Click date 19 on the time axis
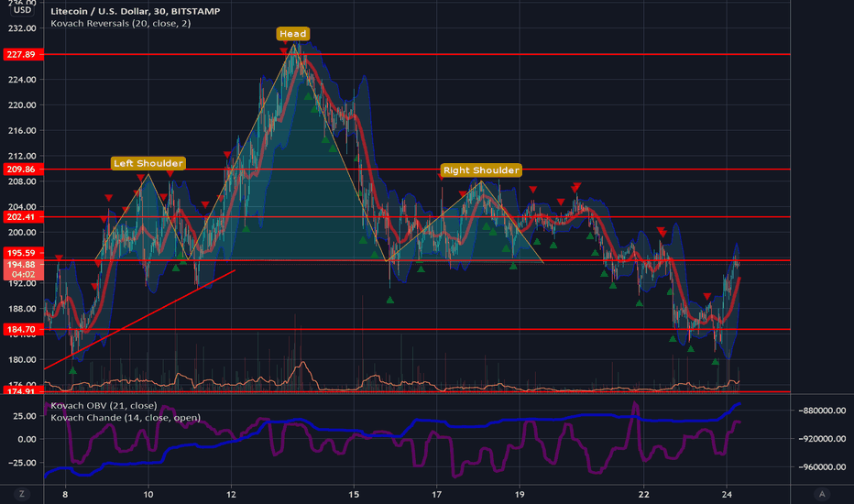Viewport: 854px width, 504px height. click(x=520, y=494)
